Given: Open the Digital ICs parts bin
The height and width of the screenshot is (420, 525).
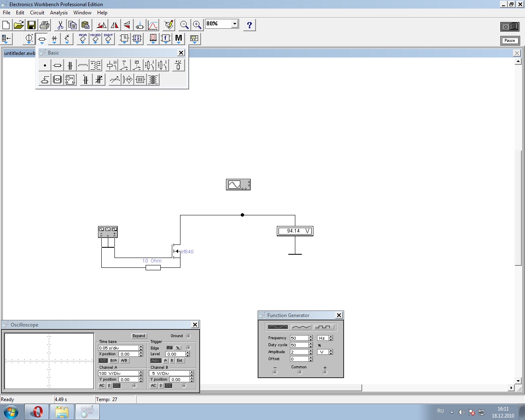Looking at the screenshot, I should pyautogui.click(x=108, y=39).
